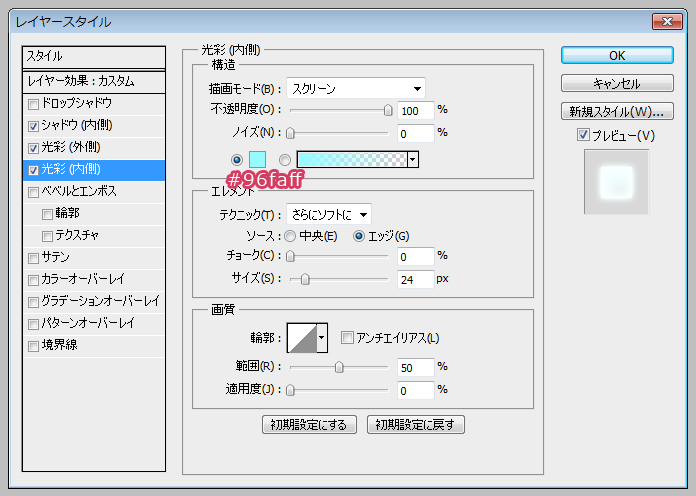The width and height of the screenshot is (696, 496).
Task: Open the 描画モード(B) dropdown
Action: pyautogui.click(x=356, y=89)
